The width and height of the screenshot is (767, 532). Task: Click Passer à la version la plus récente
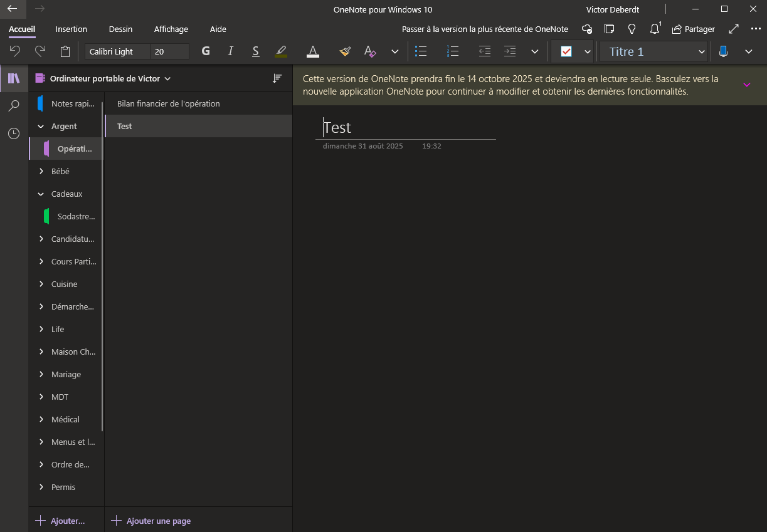pyautogui.click(x=485, y=29)
